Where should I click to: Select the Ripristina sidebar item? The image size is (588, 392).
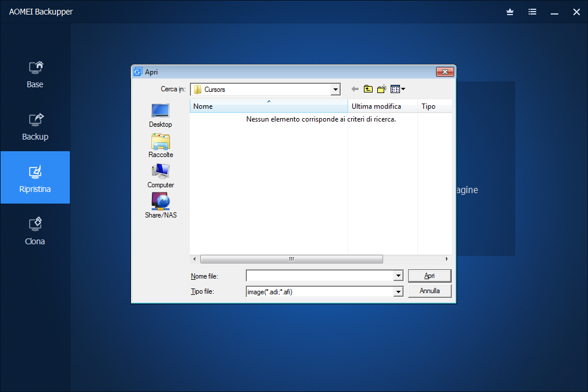(x=35, y=177)
